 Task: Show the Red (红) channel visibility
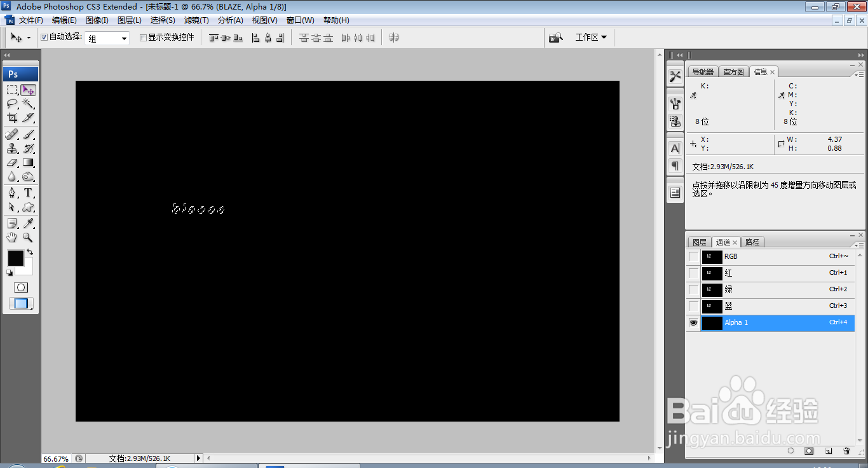point(693,273)
